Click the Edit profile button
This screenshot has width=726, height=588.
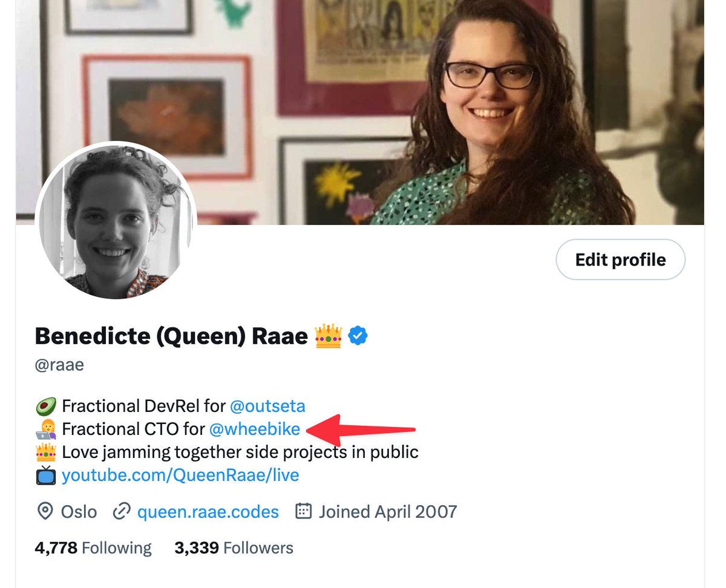[x=620, y=260]
